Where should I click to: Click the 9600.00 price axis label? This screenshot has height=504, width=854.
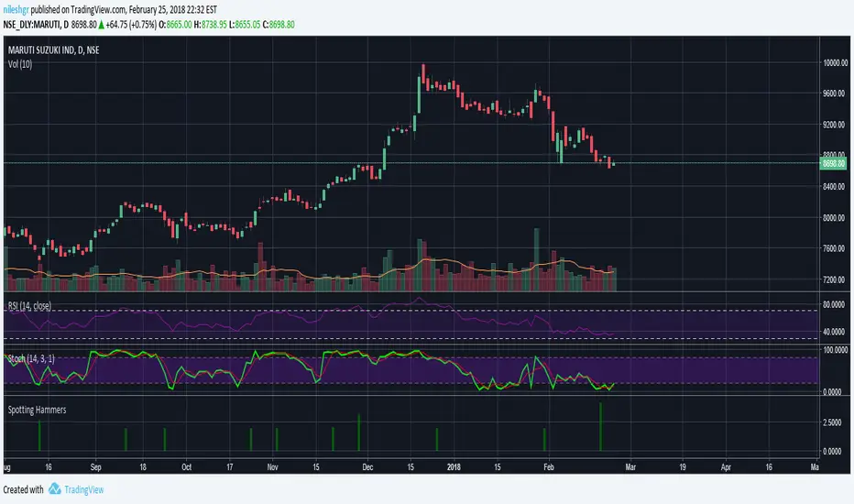click(835, 93)
